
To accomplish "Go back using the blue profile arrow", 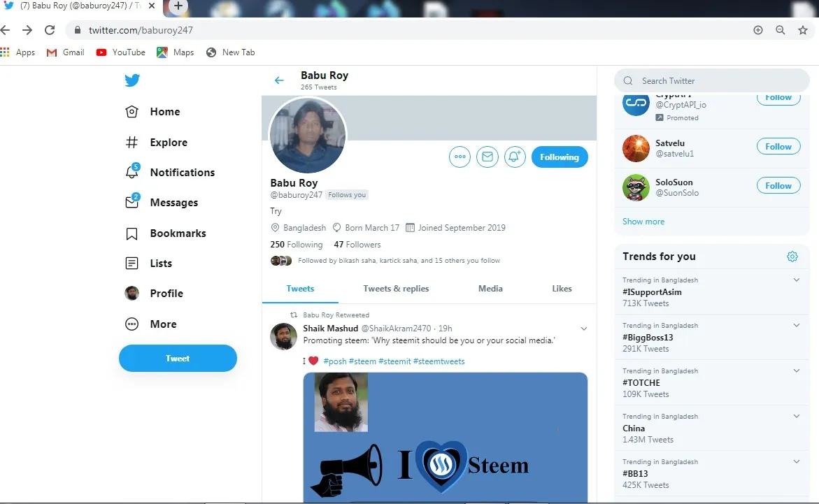I will coord(279,80).
